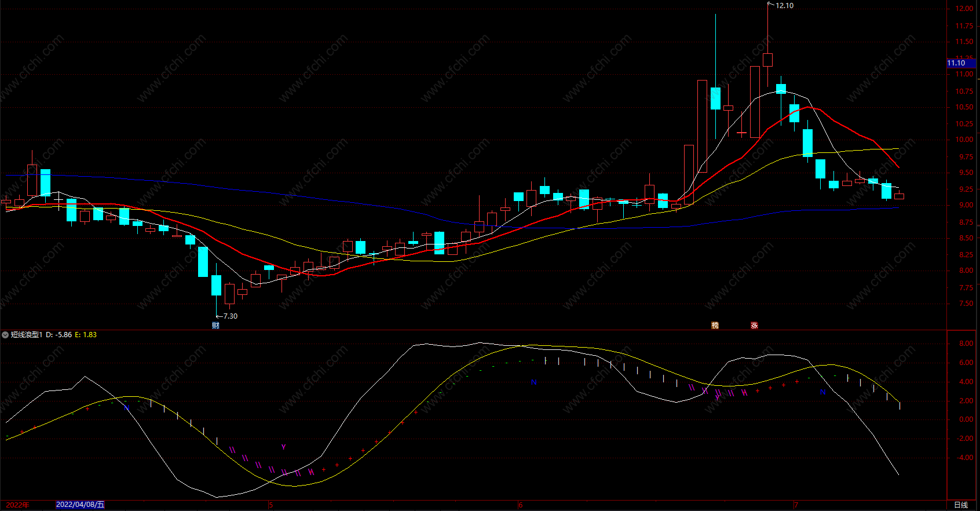980x511 pixels.
Task: Click the 12.10 highest price label
Action: tap(784, 6)
